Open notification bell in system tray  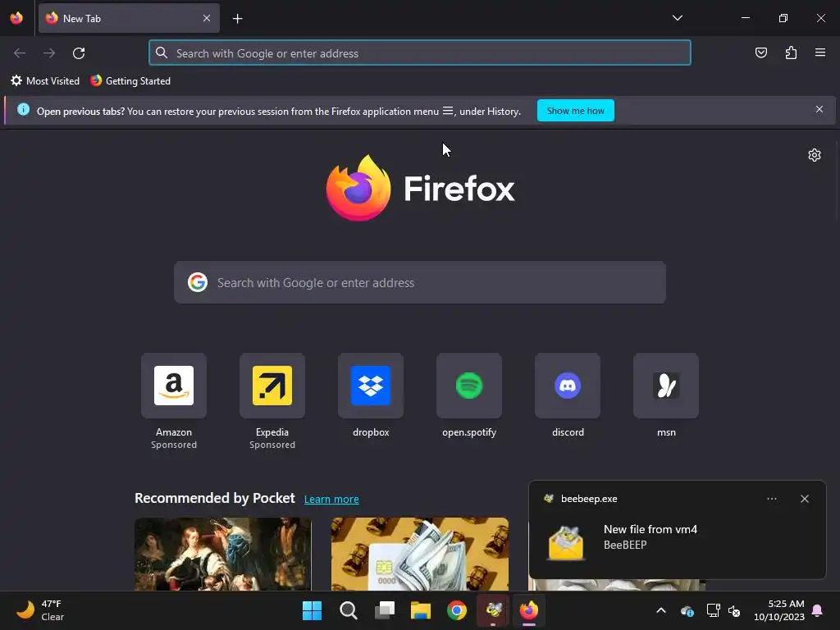(817, 610)
